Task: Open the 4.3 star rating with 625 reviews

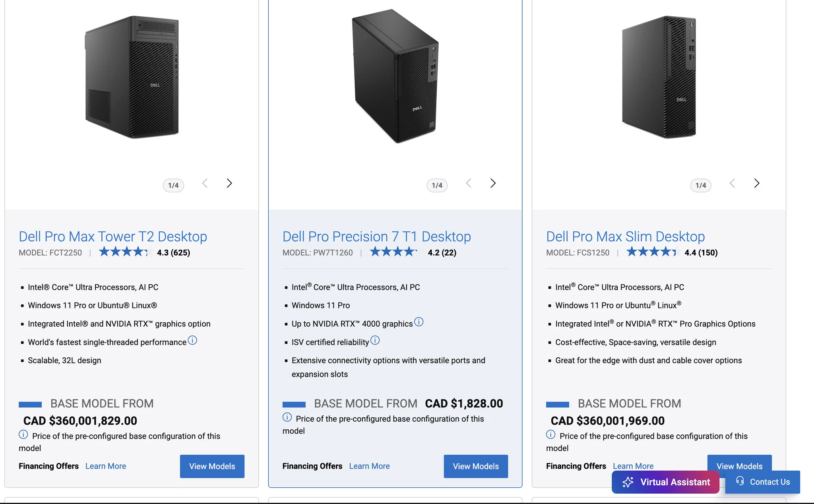Action: tap(144, 252)
